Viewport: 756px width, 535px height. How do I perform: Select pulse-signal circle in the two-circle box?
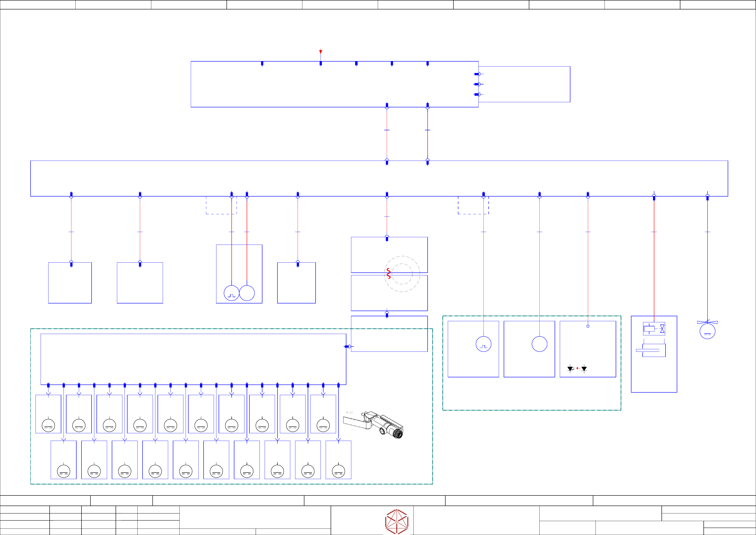coord(231,293)
